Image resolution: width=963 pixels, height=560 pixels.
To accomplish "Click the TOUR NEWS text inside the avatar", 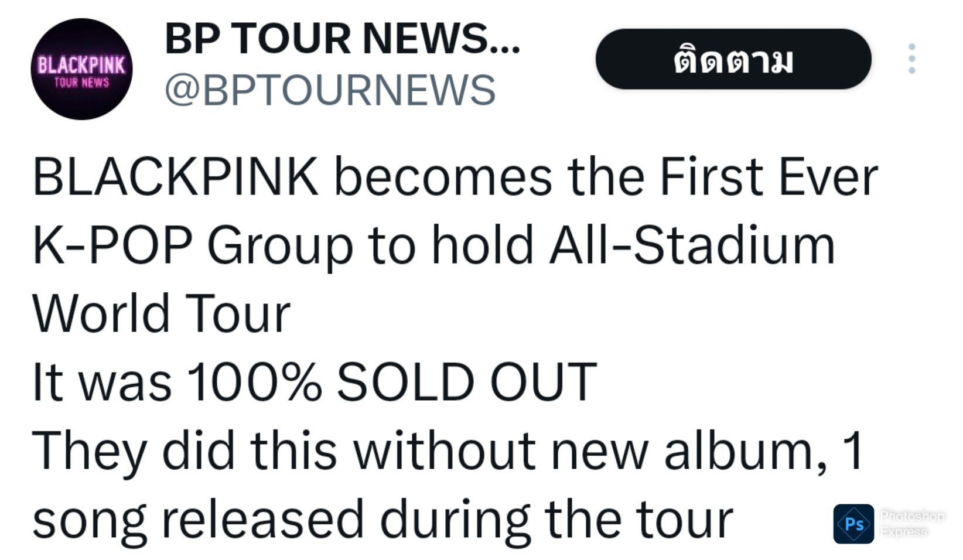I will coord(81,83).
